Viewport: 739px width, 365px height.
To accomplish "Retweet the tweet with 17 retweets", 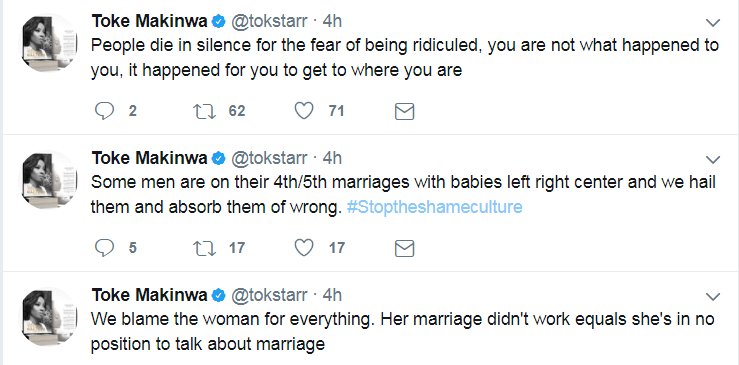I will tap(205, 248).
